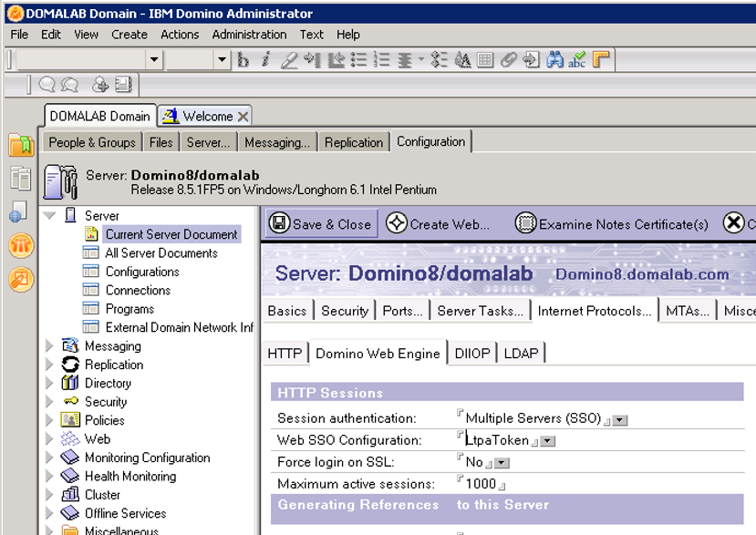Click the grey documents sidebar icon

[x=21, y=179]
